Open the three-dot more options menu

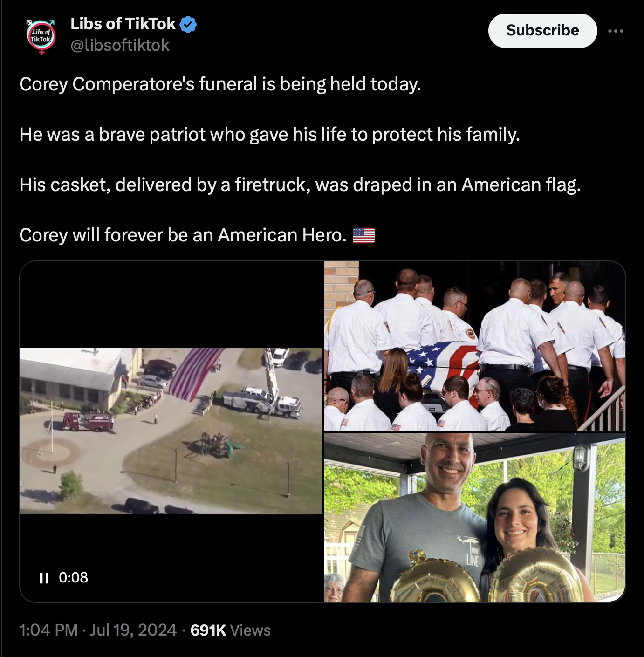point(616,31)
